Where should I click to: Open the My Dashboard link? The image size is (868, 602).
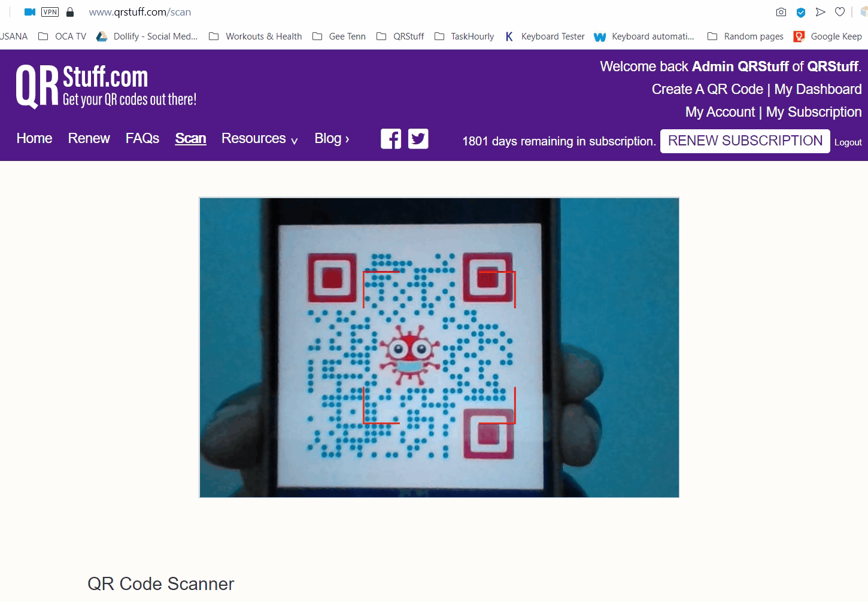pyautogui.click(x=818, y=89)
